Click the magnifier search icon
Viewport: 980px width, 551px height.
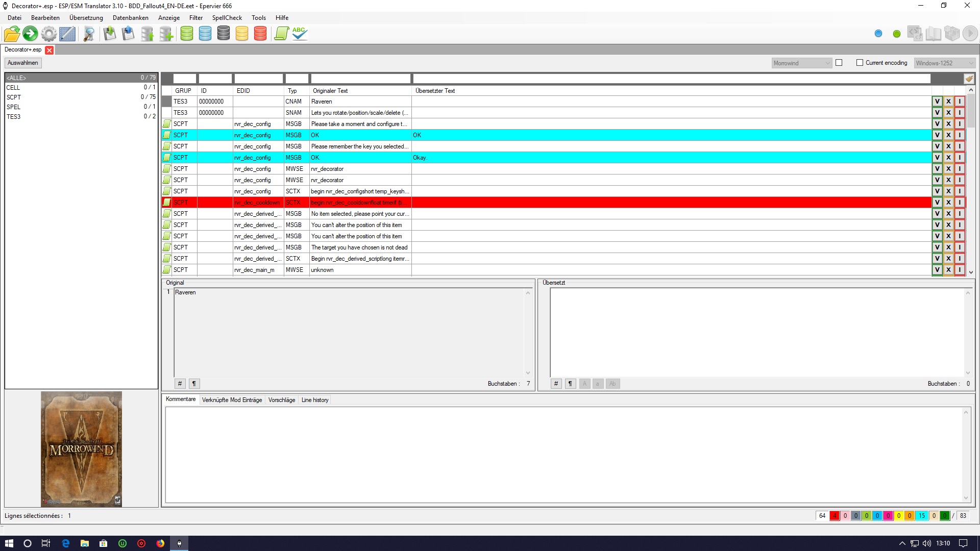(x=89, y=34)
